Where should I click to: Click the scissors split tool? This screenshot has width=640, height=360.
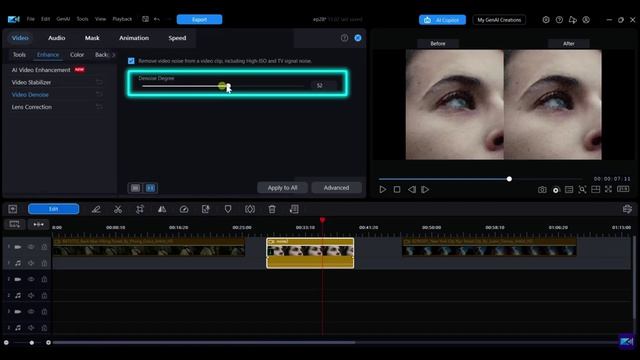click(x=118, y=209)
